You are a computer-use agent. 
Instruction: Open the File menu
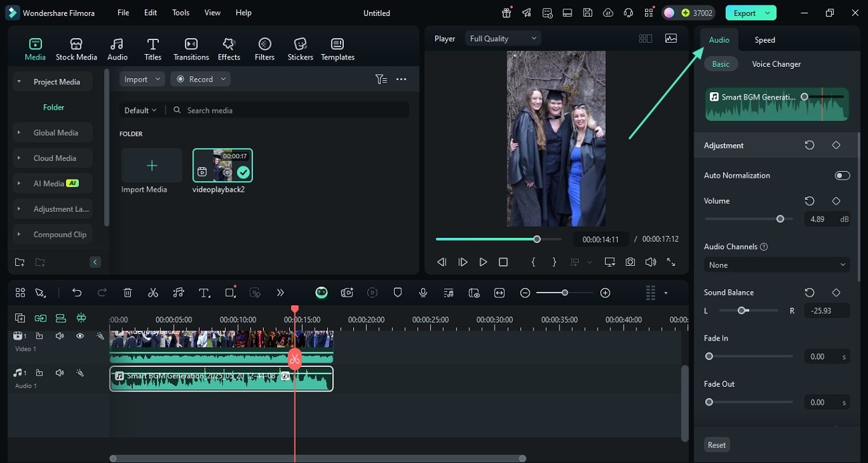coord(124,13)
